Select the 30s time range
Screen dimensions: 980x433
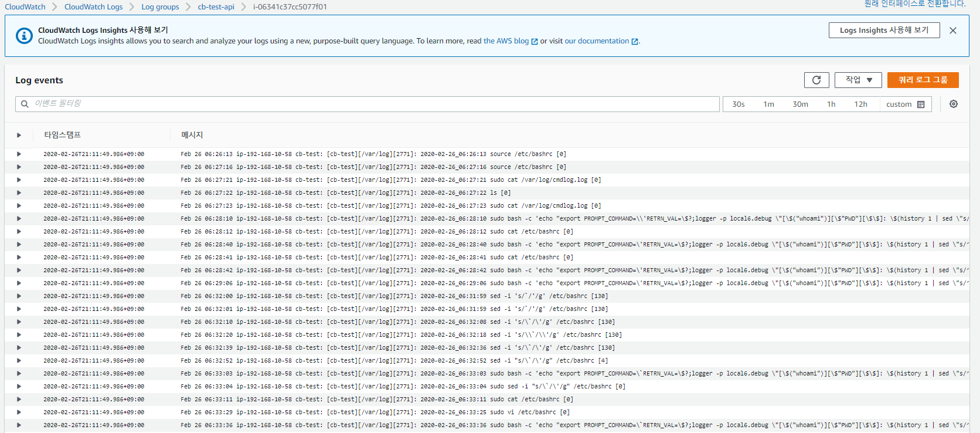(739, 104)
